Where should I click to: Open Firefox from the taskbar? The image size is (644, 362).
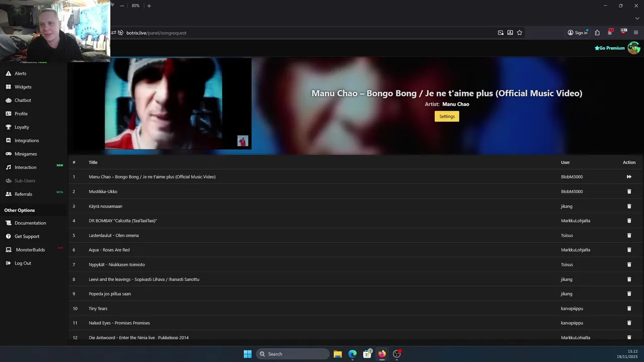pyautogui.click(x=382, y=354)
